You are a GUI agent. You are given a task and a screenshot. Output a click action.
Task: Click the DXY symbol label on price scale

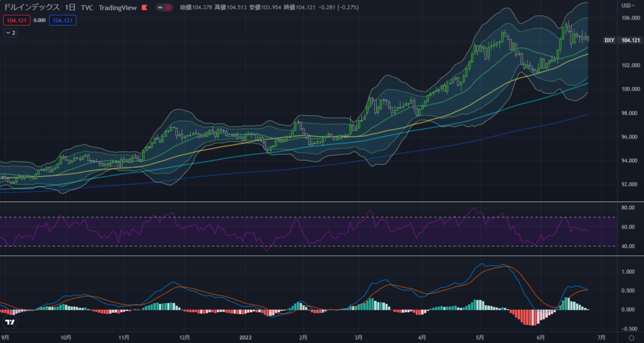(609, 40)
